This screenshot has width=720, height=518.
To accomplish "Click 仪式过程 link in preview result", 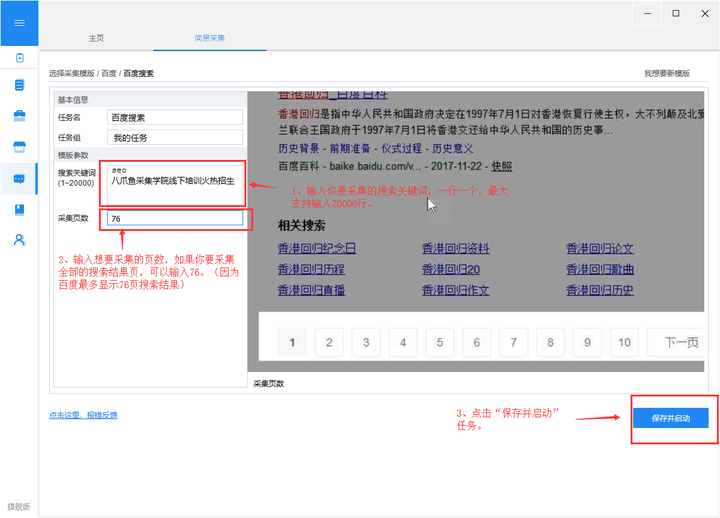I will 401,148.
